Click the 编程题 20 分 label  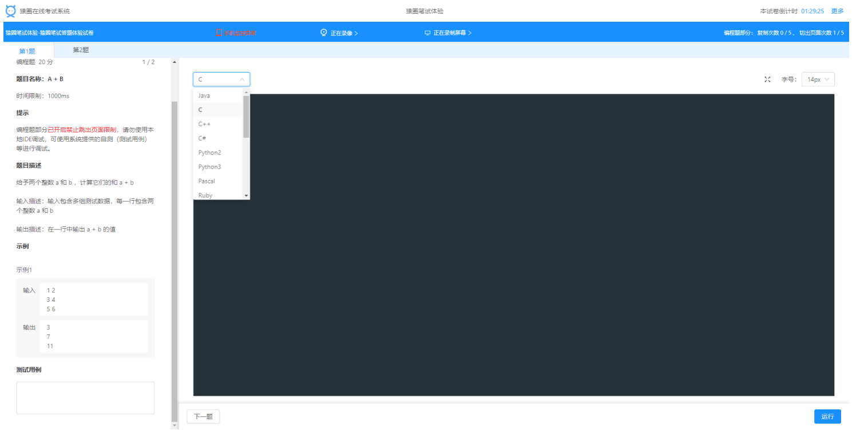[x=35, y=62]
